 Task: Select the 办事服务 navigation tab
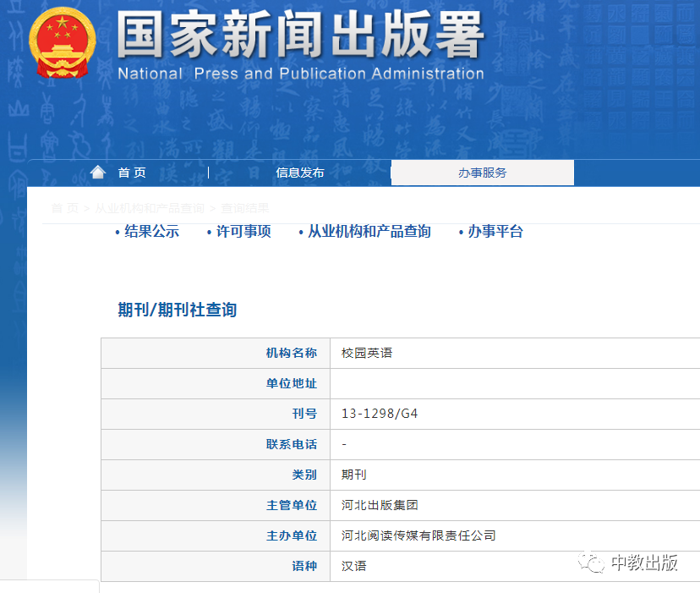click(x=482, y=173)
